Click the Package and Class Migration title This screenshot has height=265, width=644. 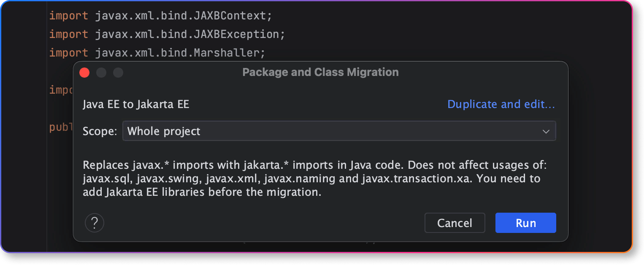coord(320,72)
